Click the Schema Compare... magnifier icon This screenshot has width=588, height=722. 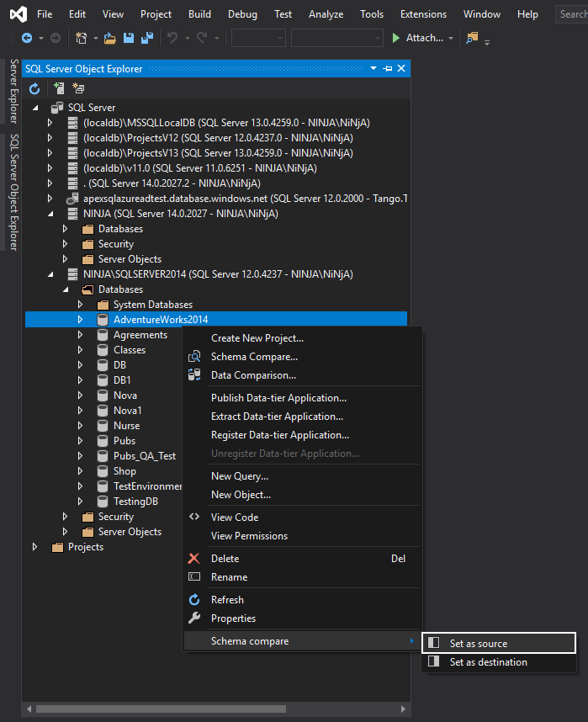194,357
